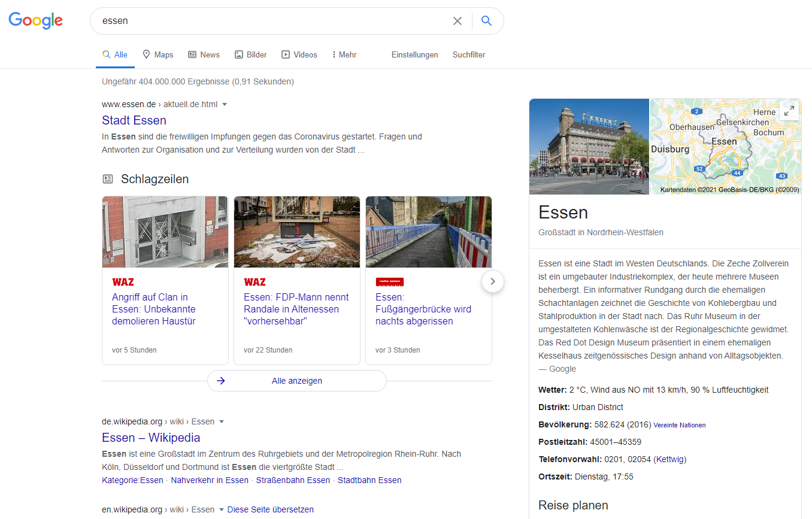812x519 pixels.
Task: Click the www.essen.de URL breadcrumb
Action: (x=159, y=104)
